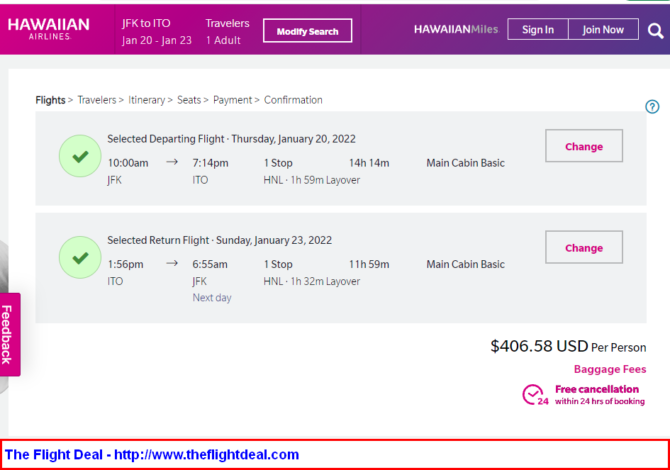The height and width of the screenshot is (470, 670).
Task: Click the departing flight green checkmark
Action: (x=80, y=156)
